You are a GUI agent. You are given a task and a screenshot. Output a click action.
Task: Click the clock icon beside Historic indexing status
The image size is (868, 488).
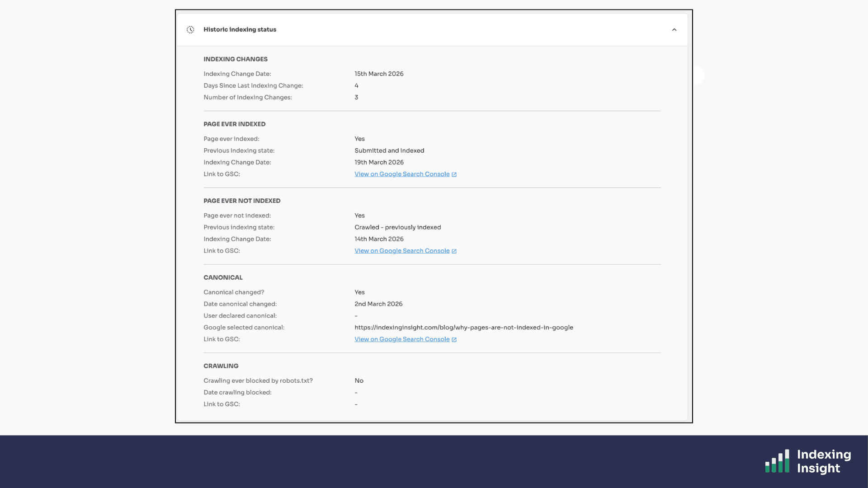click(x=190, y=30)
